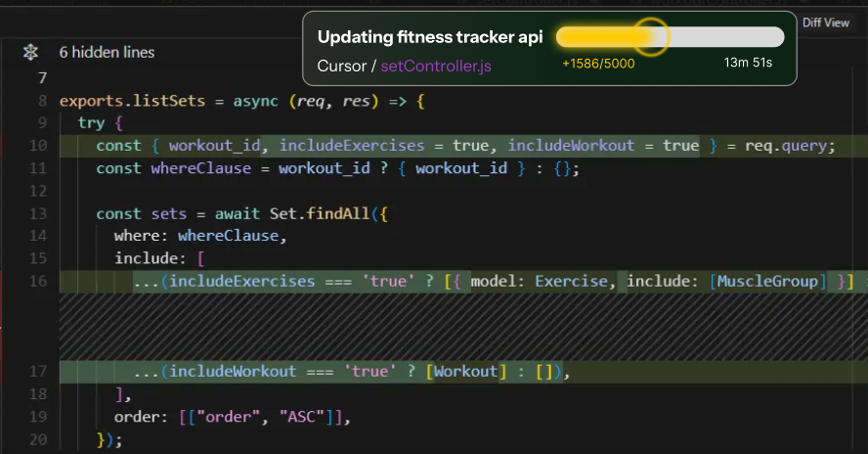Click the "ASC" string on line 19

click(302, 416)
